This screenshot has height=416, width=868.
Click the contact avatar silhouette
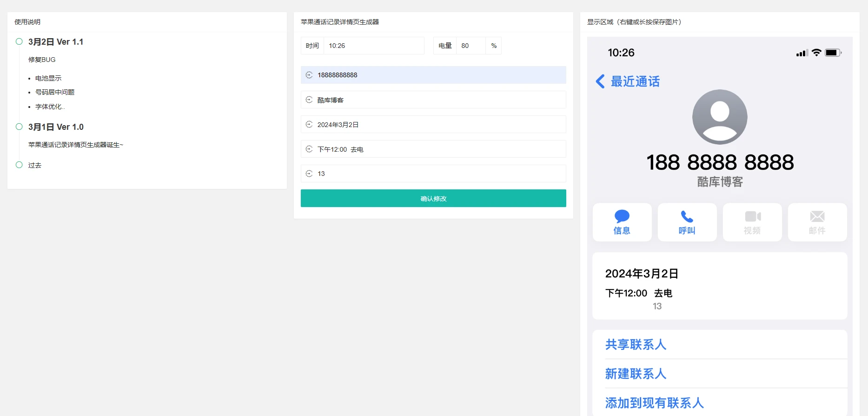[720, 117]
